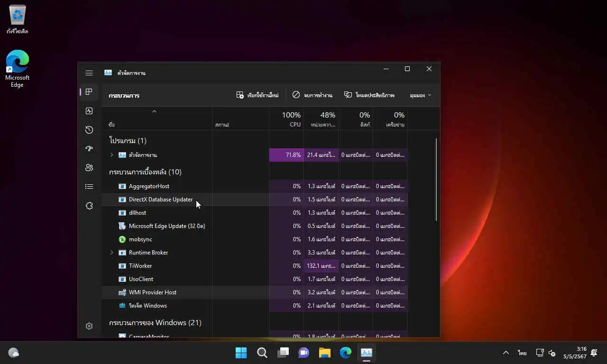
Task: Click the 132.1 MB TiWorker memory cell
Action: point(321,266)
